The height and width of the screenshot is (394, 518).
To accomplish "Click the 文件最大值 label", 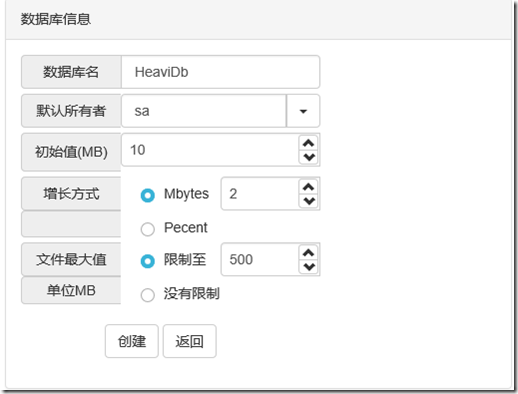I will (x=71, y=259).
